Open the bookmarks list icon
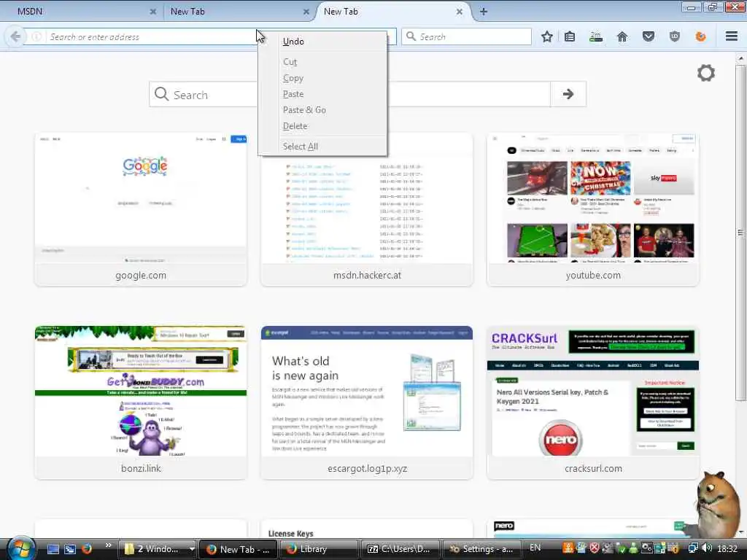Viewport: 747px width, 560px height. (570, 36)
